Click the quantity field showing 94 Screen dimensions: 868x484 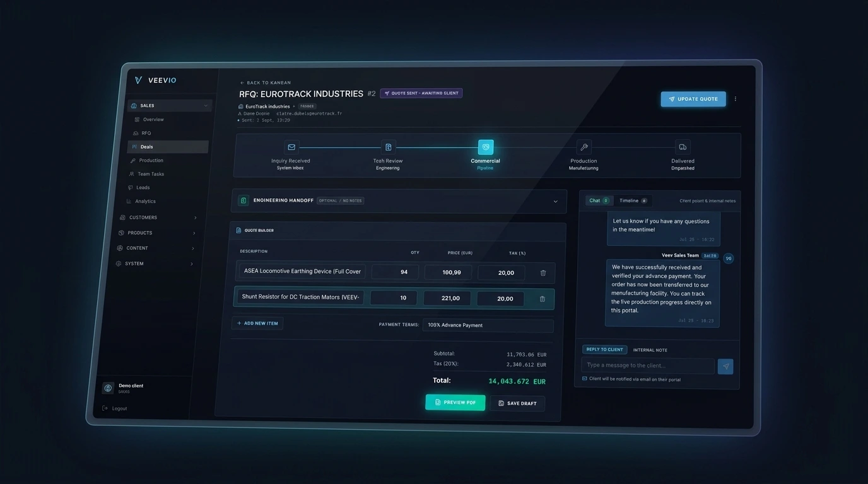point(396,272)
